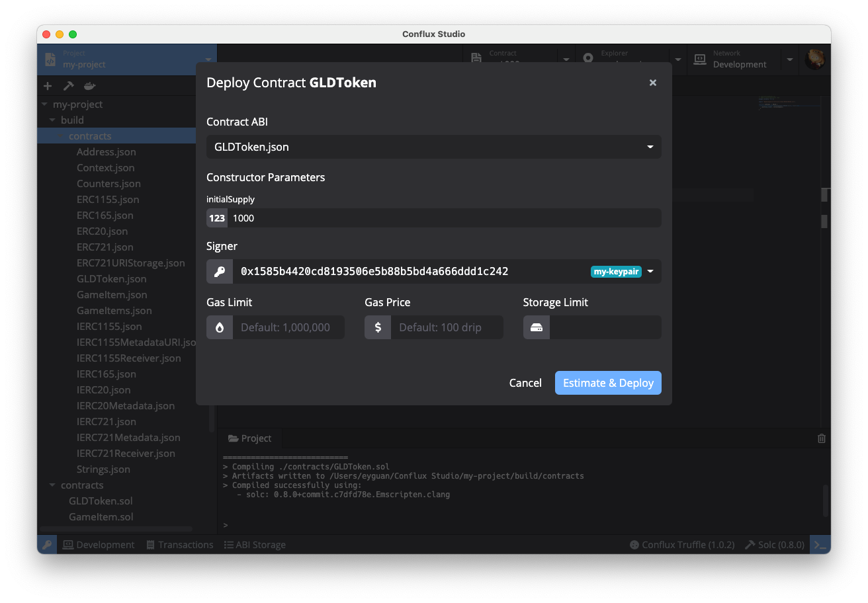This screenshot has height=603, width=868.
Task: Open ERC1155.json in file tree
Action: pos(108,200)
